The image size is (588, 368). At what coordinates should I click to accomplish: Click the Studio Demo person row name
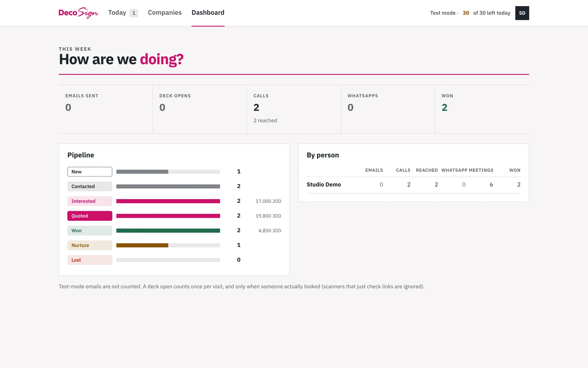[x=324, y=184]
